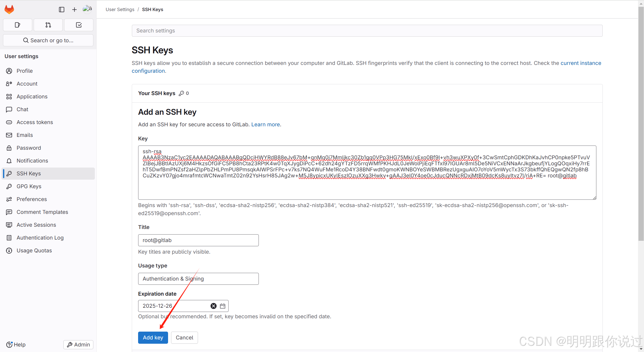Screen dimensions: 644x352
Task: Open Active Sessions page
Action: 48,225
